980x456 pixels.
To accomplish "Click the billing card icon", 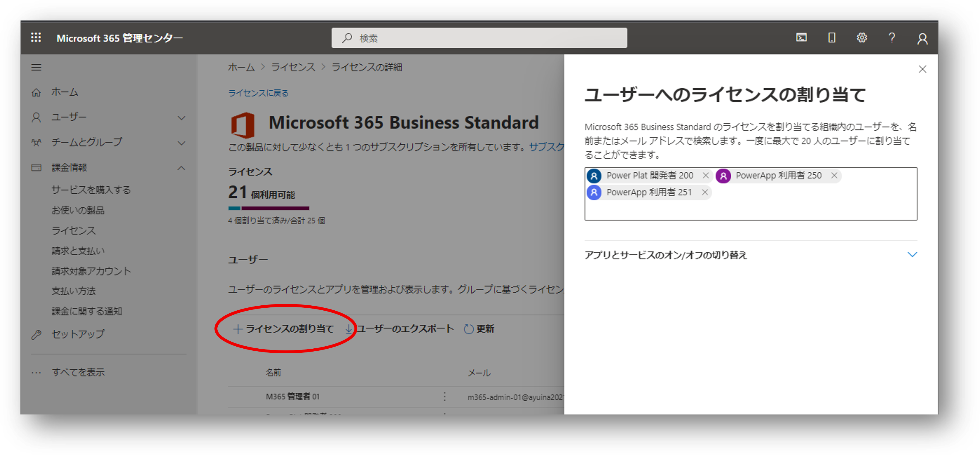I will tap(36, 168).
